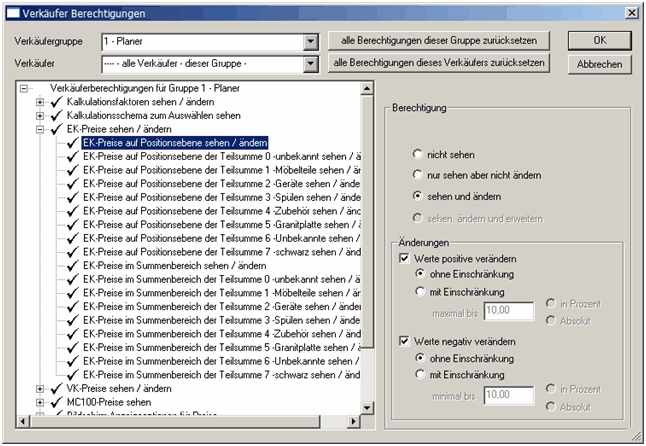Screen dimensions: 646x446
Task: Close the Verkäufer Berechtigungen dialog window
Action: 631,14
